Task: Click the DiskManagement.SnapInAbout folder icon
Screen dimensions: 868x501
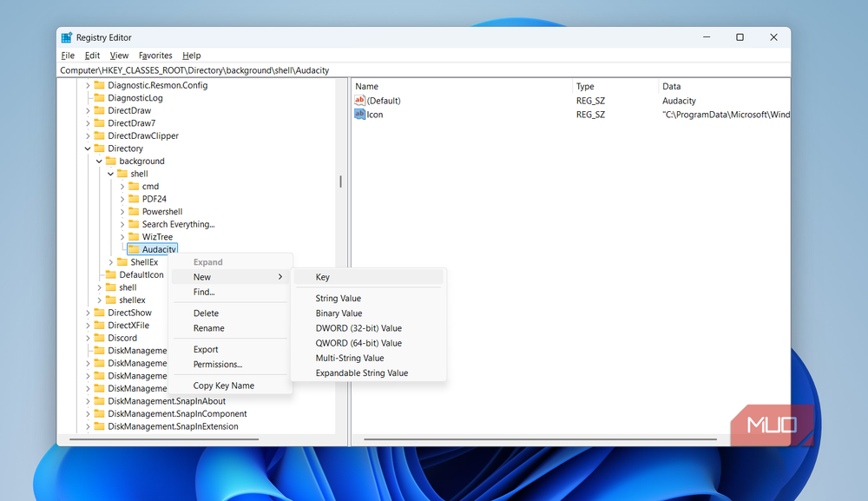Action: [100, 401]
